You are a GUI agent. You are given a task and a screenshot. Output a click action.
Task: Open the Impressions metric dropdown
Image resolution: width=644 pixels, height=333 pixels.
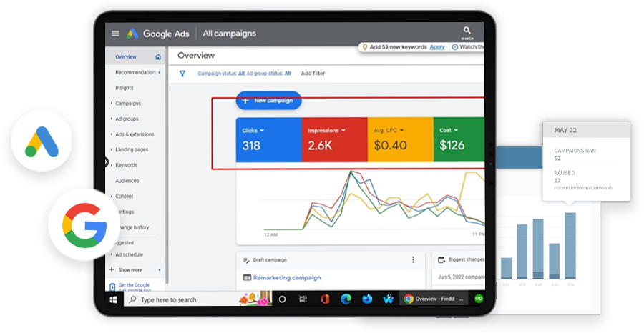pos(343,131)
